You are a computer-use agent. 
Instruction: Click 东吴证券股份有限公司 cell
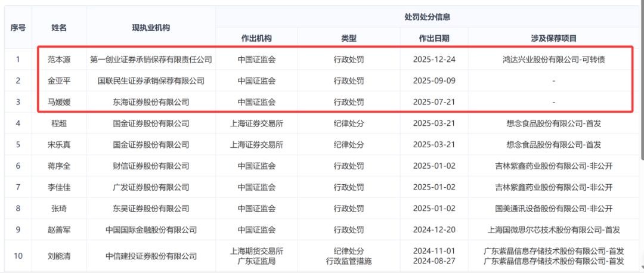tap(151, 209)
